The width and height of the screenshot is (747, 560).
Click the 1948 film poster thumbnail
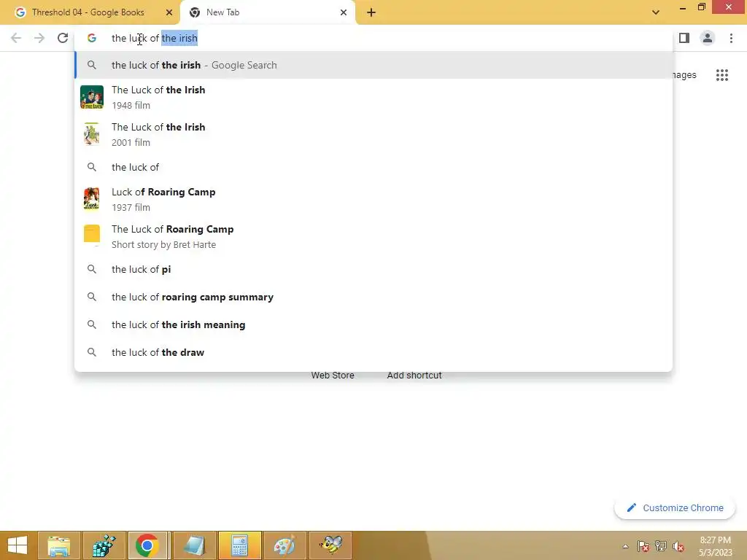pyautogui.click(x=92, y=97)
